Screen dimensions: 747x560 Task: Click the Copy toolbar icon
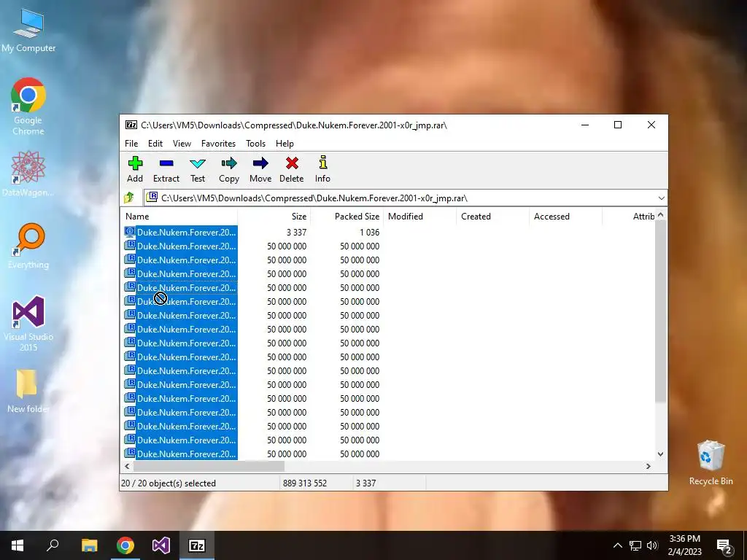click(229, 164)
